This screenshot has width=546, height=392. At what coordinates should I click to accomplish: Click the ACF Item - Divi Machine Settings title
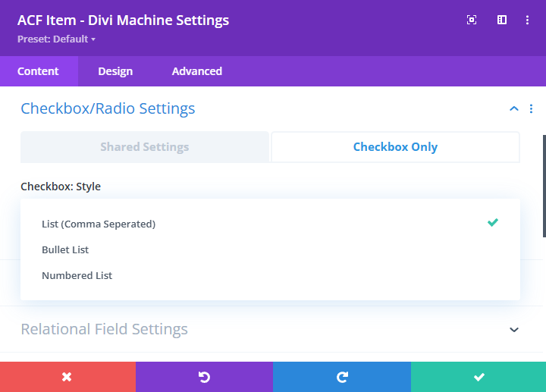pos(124,20)
